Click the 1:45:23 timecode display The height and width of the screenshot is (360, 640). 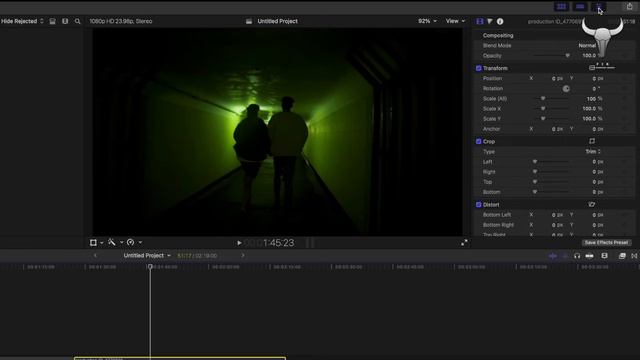tap(278, 243)
